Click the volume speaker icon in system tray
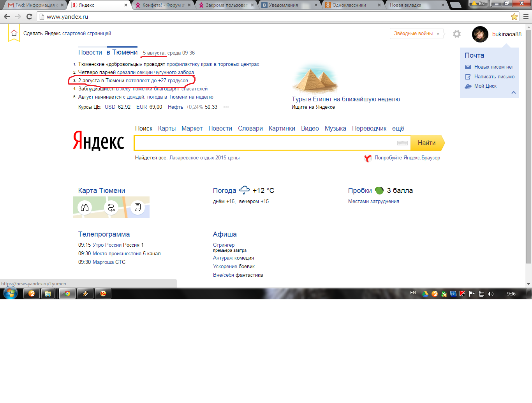This screenshot has width=532, height=403. click(491, 294)
